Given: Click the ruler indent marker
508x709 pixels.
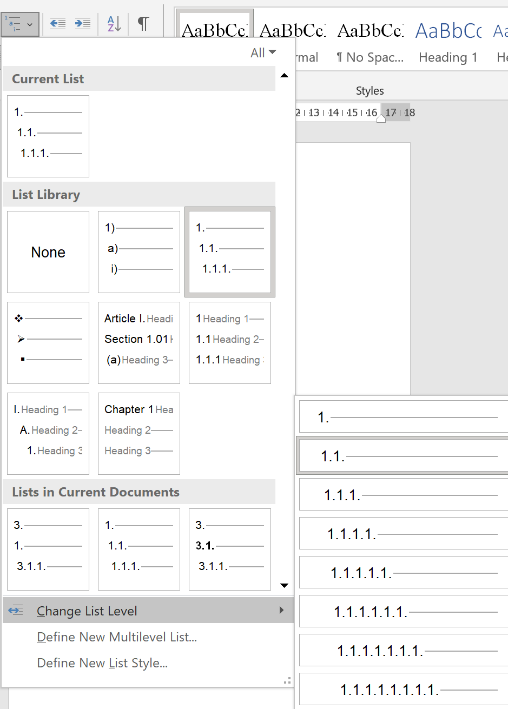Looking at the screenshot, I should click(x=381, y=119).
